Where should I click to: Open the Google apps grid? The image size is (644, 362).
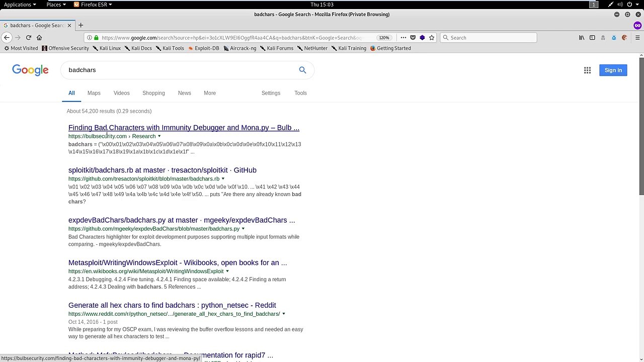tap(587, 70)
